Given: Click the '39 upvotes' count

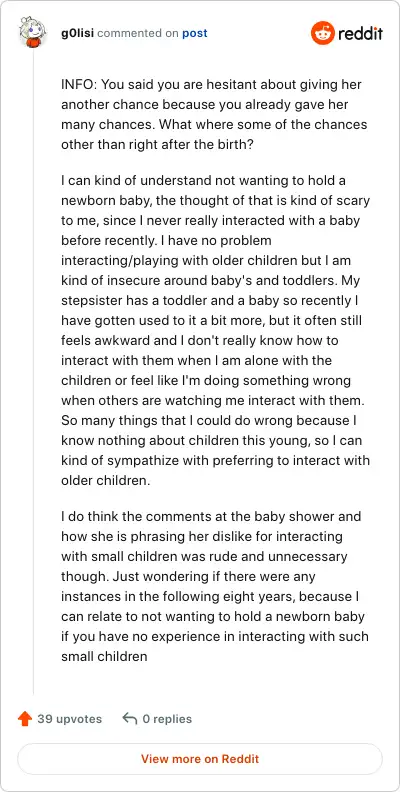Looking at the screenshot, I should [70, 719].
